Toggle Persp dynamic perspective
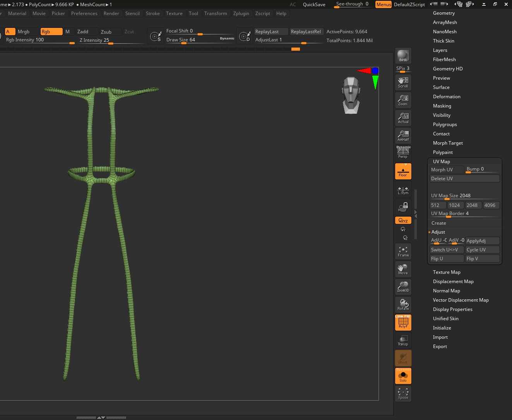The width and height of the screenshot is (512, 420). [403, 152]
